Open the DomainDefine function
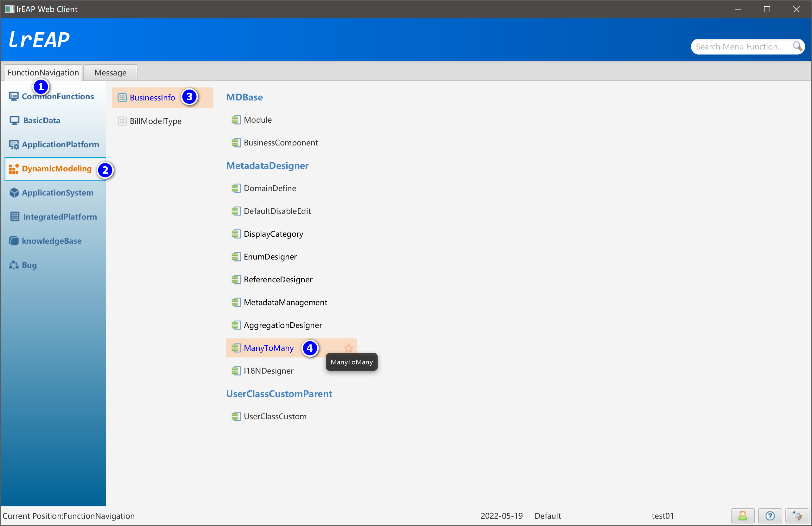 [x=270, y=189]
